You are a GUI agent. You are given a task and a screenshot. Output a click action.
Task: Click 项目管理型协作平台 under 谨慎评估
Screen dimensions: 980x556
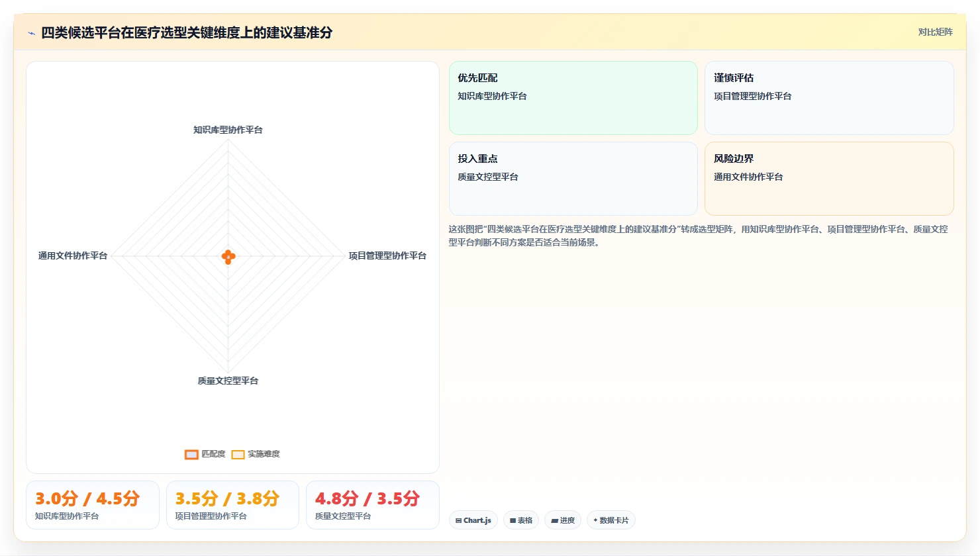[752, 96]
